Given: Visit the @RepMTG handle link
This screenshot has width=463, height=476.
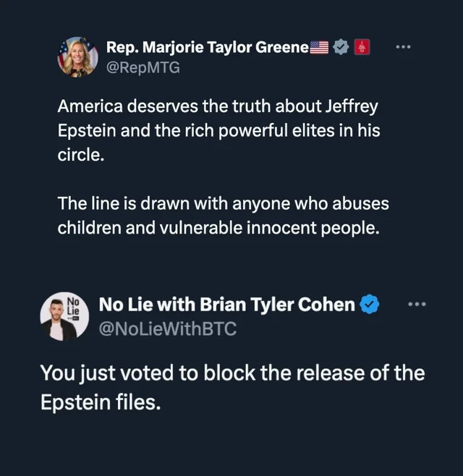Looking at the screenshot, I should (143, 67).
